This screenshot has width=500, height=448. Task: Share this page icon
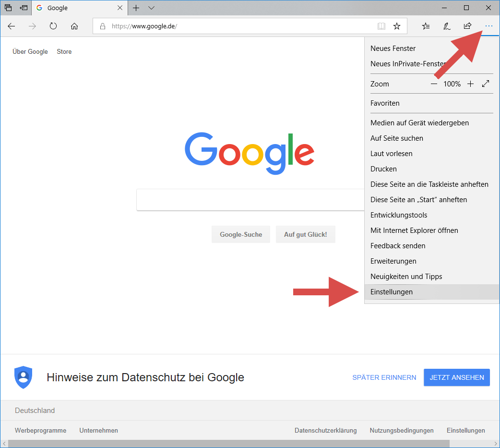point(467,26)
